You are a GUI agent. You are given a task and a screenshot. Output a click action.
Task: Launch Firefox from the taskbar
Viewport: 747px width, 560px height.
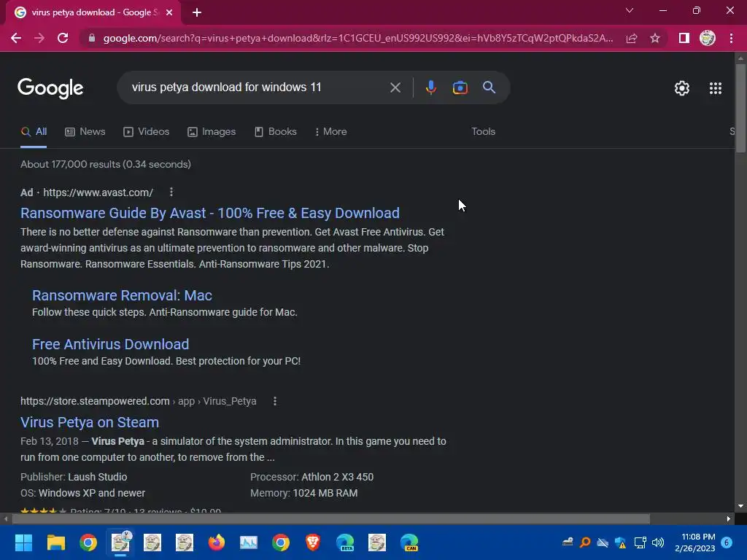click(216, 542)
